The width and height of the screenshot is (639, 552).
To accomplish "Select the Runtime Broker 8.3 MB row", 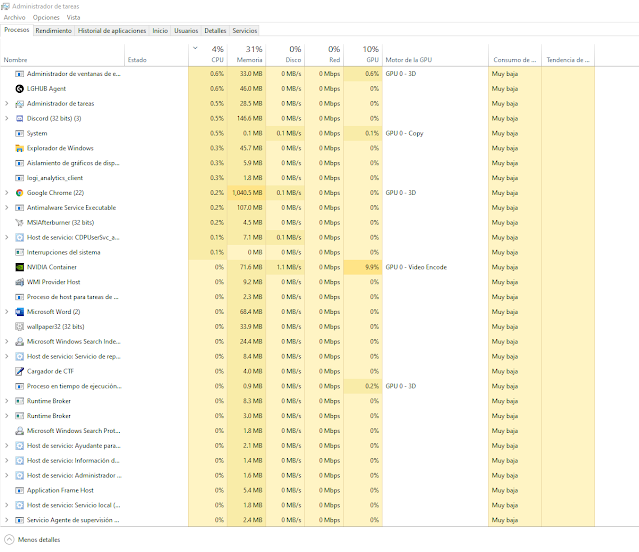I will pyautogui.click(x=297, y=401).
